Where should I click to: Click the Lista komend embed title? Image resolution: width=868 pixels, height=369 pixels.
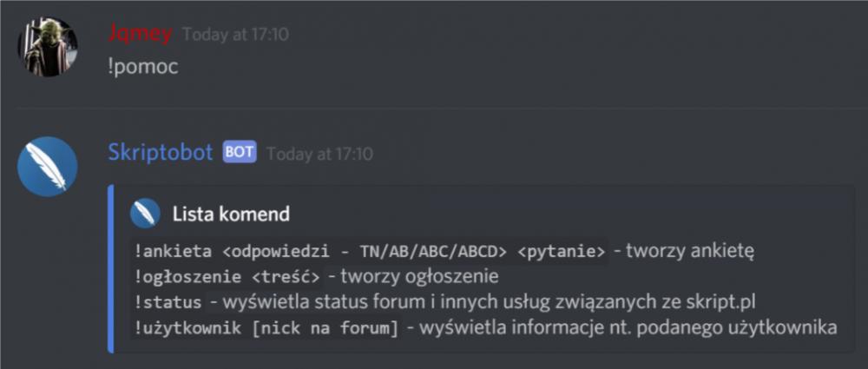pyautogui.click(x=231, y=214)
